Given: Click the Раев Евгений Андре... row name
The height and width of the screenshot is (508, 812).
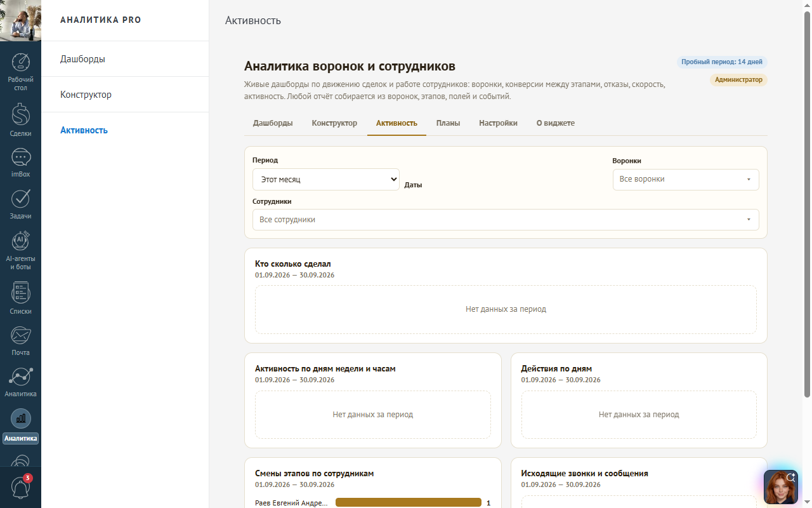Looking at the screenshot, I should [x=291, y=503].
